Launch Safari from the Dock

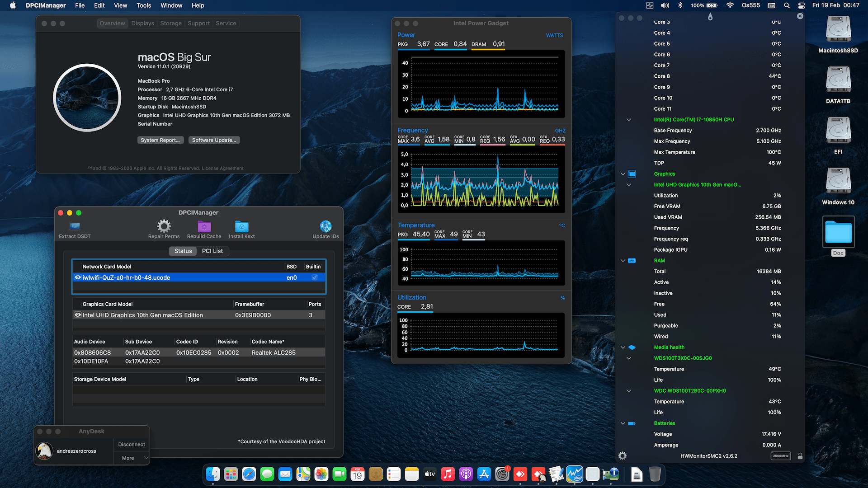249,474
